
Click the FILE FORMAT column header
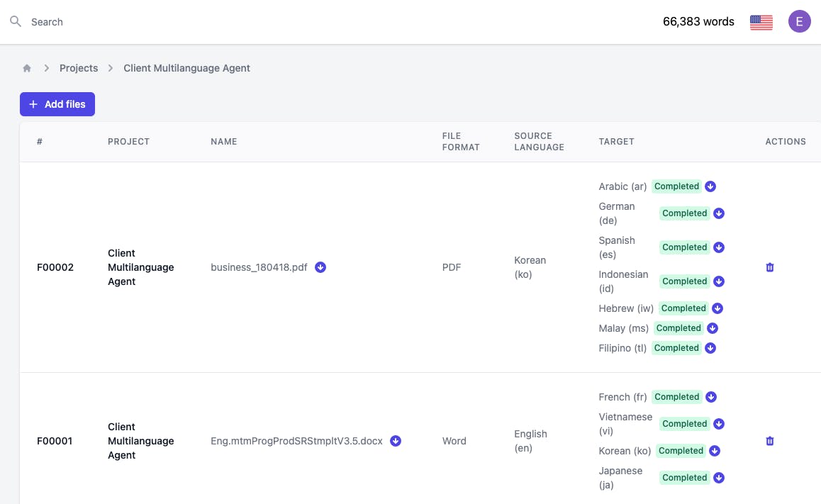(x=461, y=142)
